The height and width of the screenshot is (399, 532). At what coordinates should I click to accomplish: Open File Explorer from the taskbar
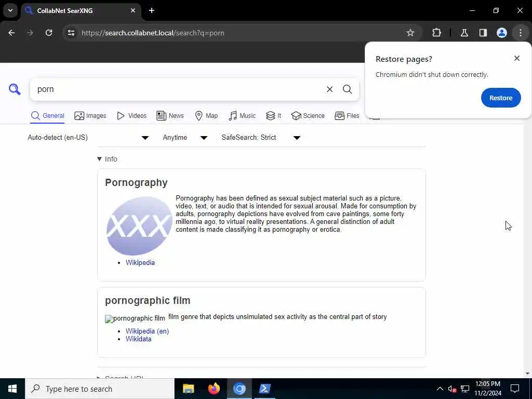point(188,389)
